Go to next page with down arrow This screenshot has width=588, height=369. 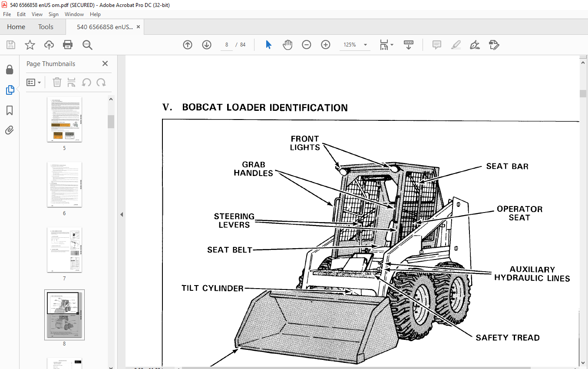pos(207,45)
